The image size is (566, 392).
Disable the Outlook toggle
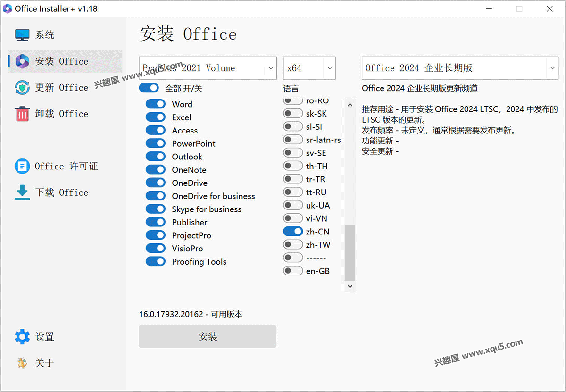(155, 157)
